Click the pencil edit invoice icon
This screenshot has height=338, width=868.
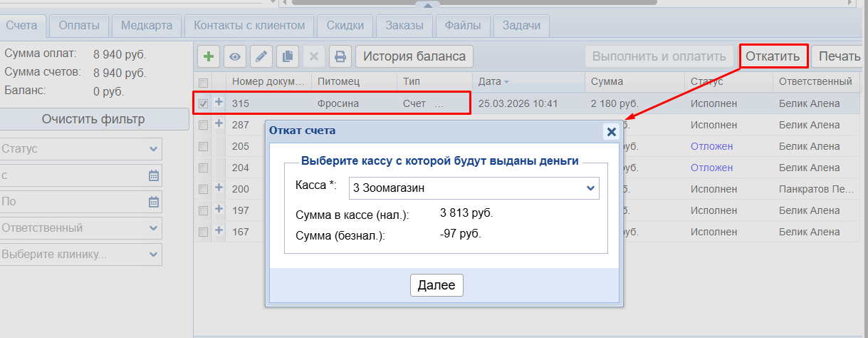pyautogui.click(x=261, y=56)
